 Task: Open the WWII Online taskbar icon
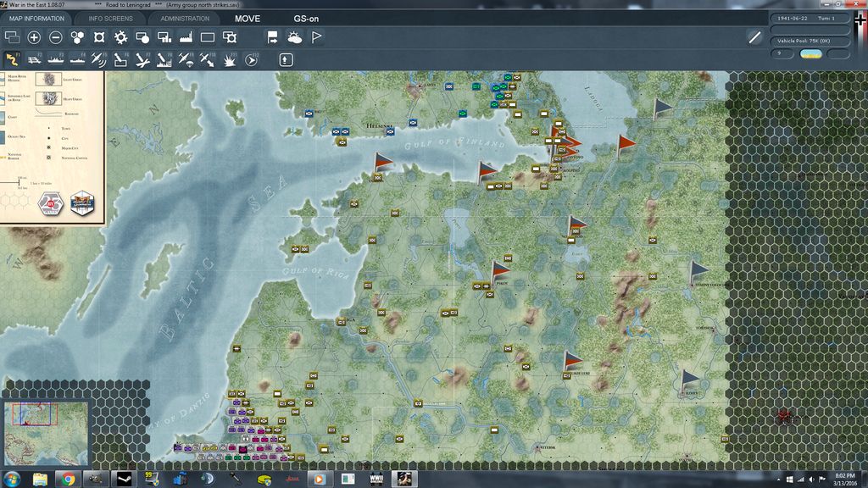[x=376, y=479]
